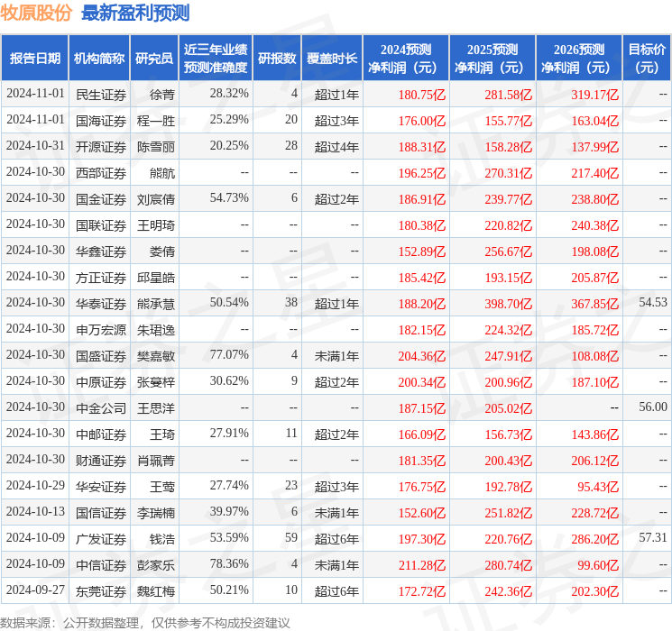Click the 2024-09-27 report date
Screen dimensions: 672x631
tap(35, 590)
